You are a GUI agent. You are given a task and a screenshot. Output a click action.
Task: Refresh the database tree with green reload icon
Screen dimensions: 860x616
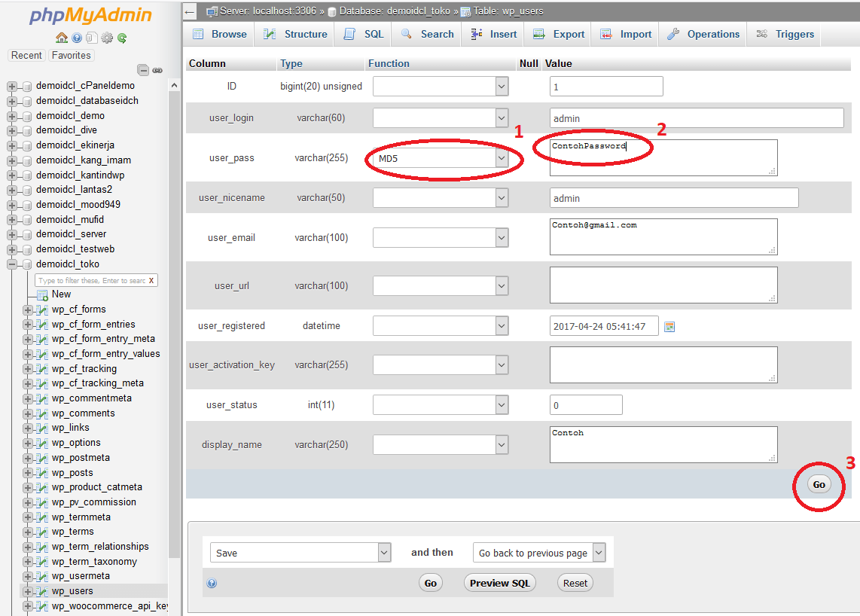(122, 38)
